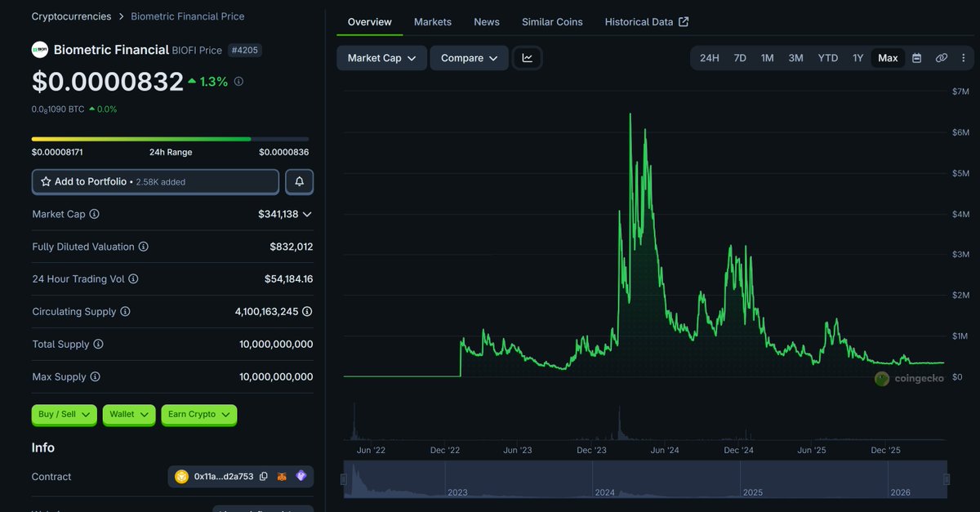Click the Add to Portfolio button
Viewport: 980px width, 512px height.
point(155,181)
